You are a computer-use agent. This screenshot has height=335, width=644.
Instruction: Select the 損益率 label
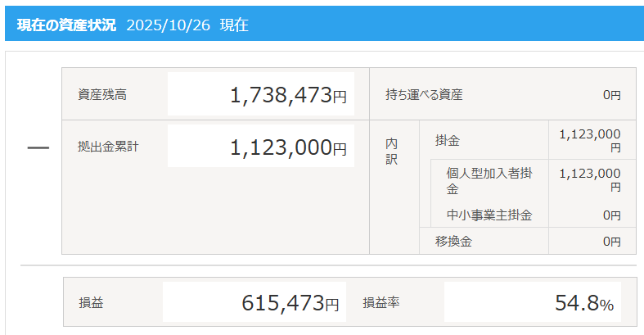[381, 303]
